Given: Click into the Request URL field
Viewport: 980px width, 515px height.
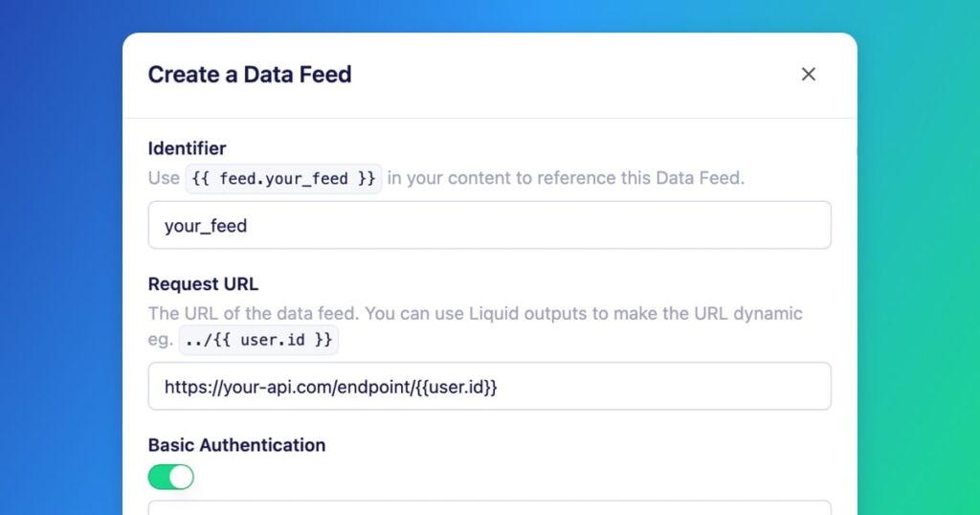Looking at the screenshot, I should (x=489, y=387).
